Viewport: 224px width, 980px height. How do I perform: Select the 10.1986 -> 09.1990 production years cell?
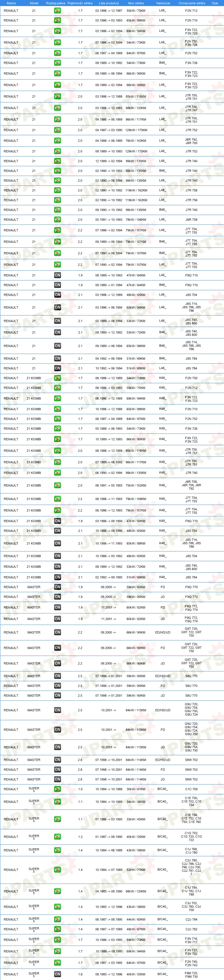click(x=109, y=531)
